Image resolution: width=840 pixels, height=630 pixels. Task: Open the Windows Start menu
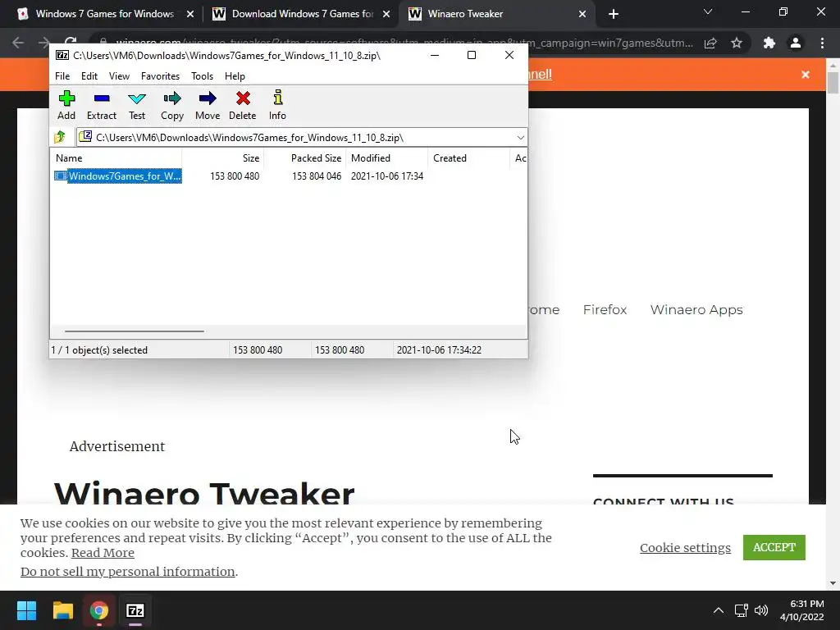coord(26,610)
